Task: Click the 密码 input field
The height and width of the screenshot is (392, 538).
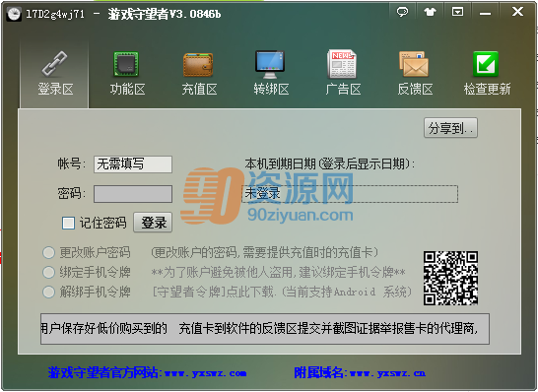Action: click(133, 194)
